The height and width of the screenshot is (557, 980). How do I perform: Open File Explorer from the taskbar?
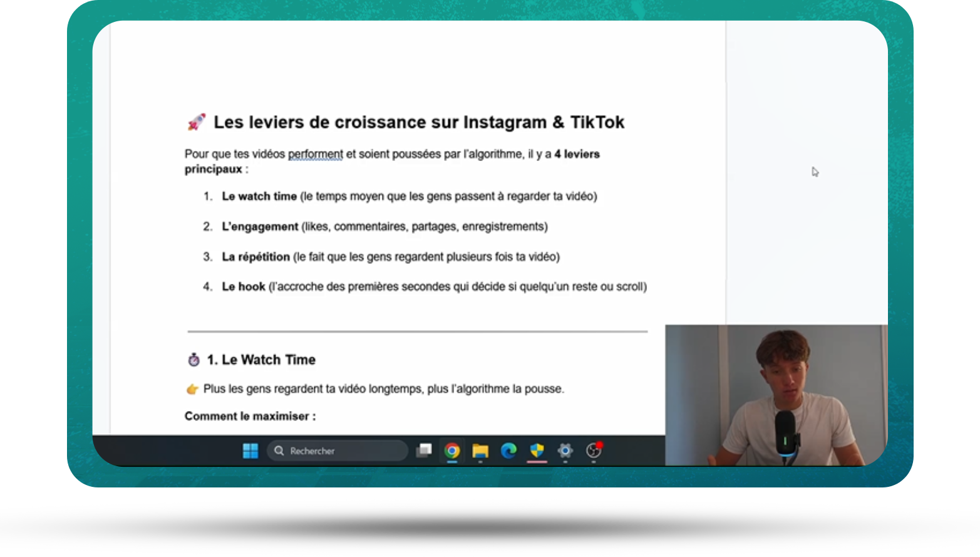click(480, 450)
